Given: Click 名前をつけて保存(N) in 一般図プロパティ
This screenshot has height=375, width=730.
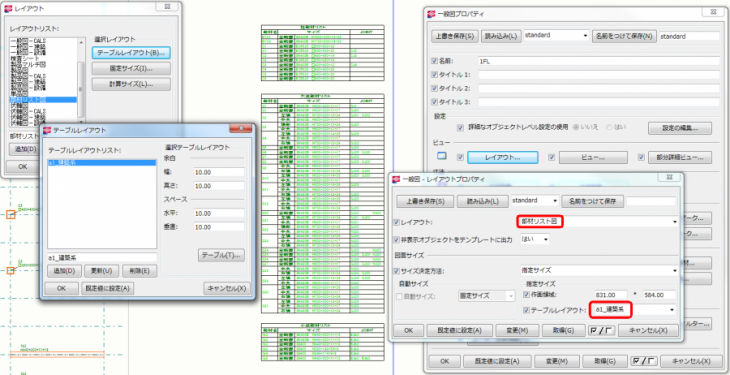Looking at the screenshot, I should click(x=624, y=36).
